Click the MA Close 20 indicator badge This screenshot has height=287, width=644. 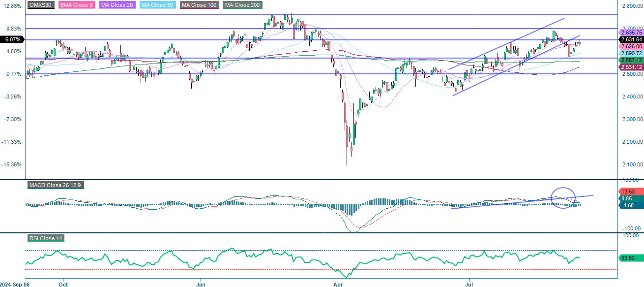pos(117,6)
